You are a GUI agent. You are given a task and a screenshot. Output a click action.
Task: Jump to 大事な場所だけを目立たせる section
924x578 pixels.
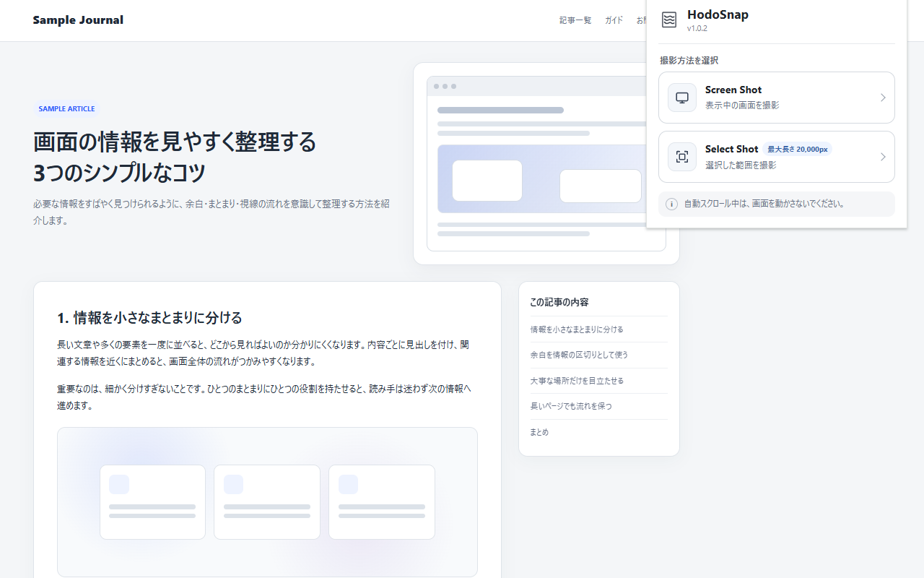tap(577, 381)
